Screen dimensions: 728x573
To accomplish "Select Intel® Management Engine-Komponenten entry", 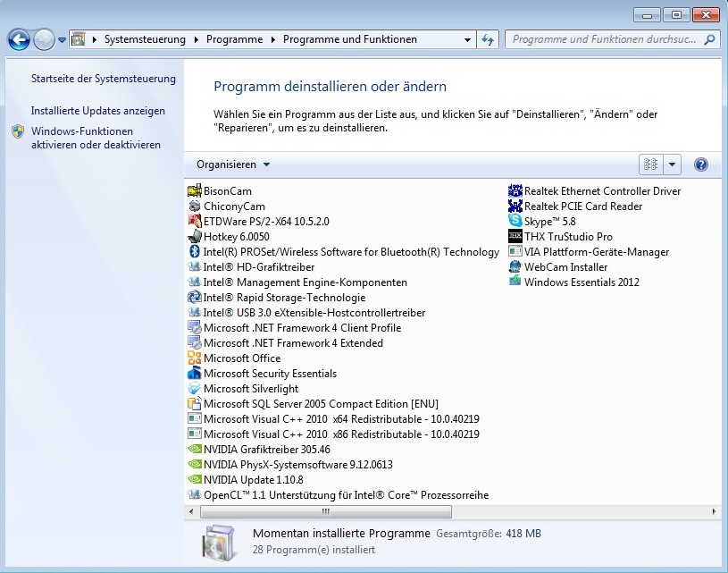I will tap(297, 282).
